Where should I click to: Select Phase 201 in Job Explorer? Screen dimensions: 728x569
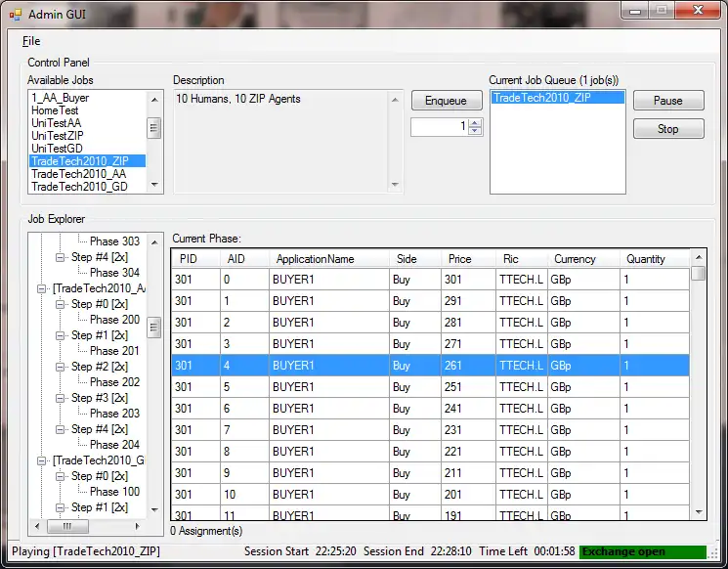114,351
